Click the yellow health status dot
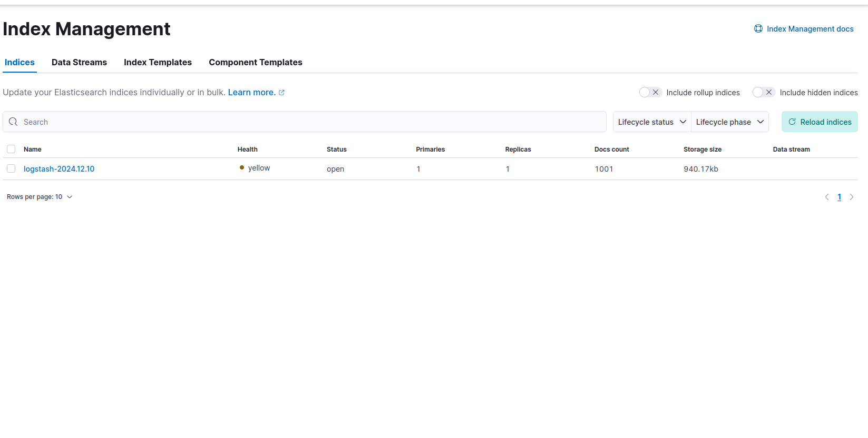Screen dimensions: 868x438 click(242, 168)
